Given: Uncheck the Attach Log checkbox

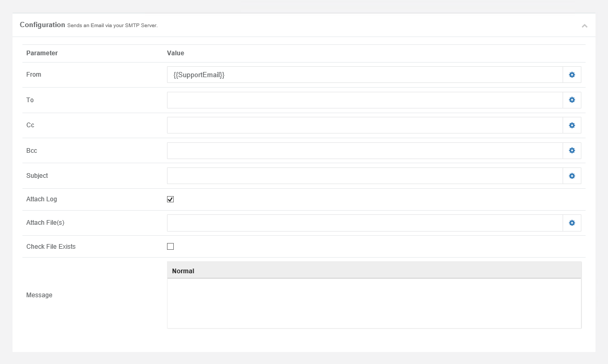Looking at the screenshot, I should point(170,199).
